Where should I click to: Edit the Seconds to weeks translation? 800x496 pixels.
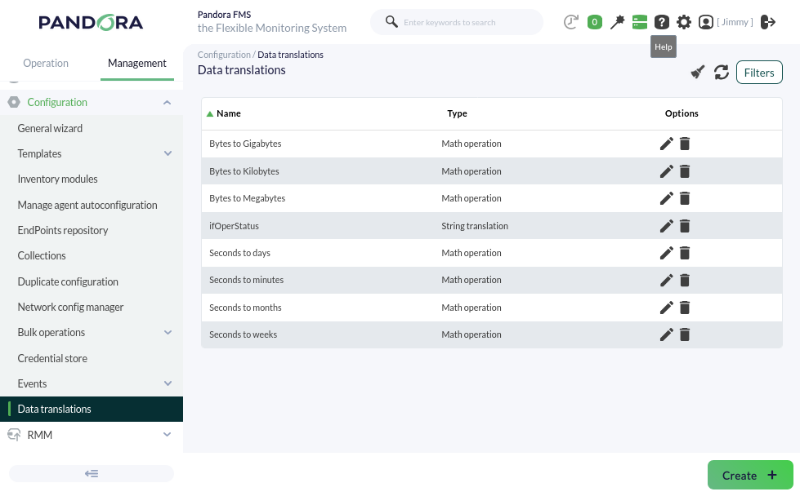pyautogui.click(x=666, y=335)
